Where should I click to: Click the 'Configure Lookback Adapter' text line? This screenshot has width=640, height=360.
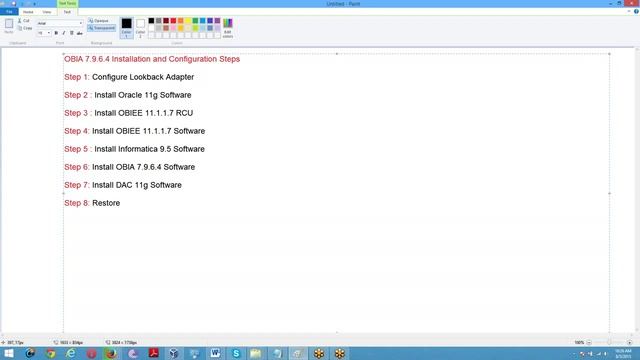coord(143,77)
